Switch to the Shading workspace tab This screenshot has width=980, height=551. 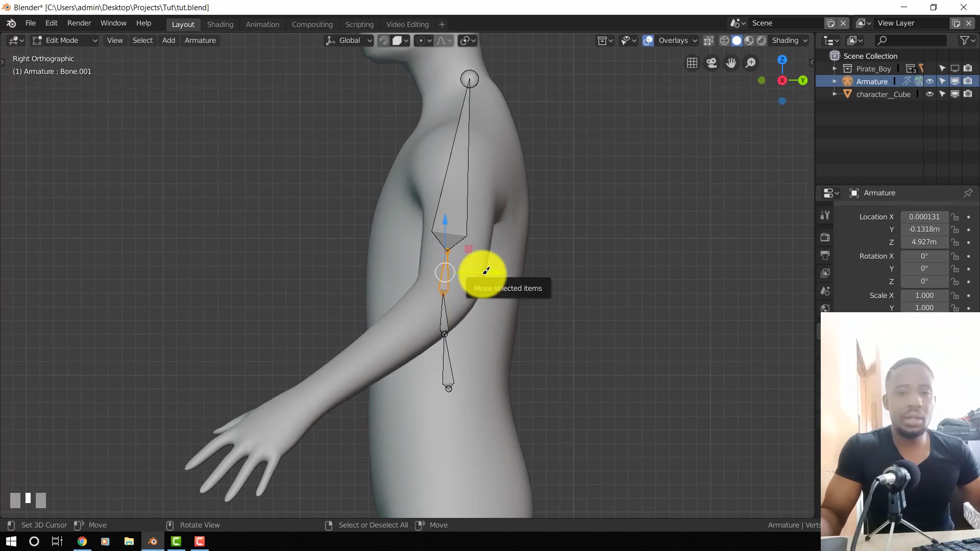(220, 24)
